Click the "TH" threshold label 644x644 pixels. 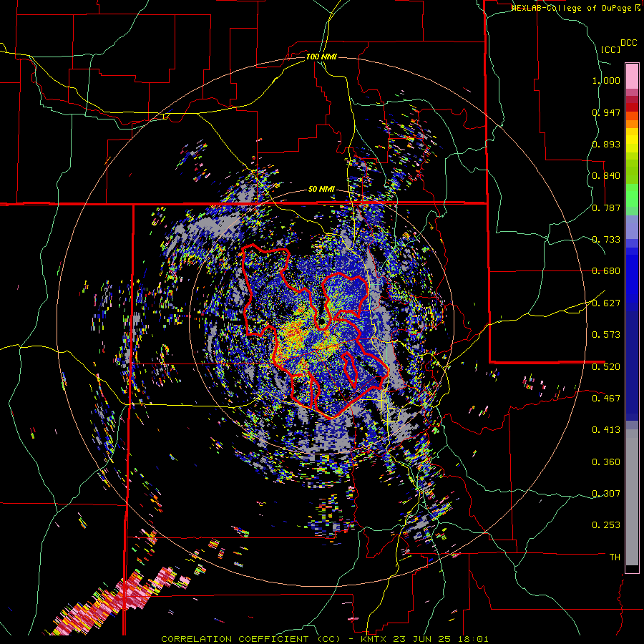click(615, 557)
